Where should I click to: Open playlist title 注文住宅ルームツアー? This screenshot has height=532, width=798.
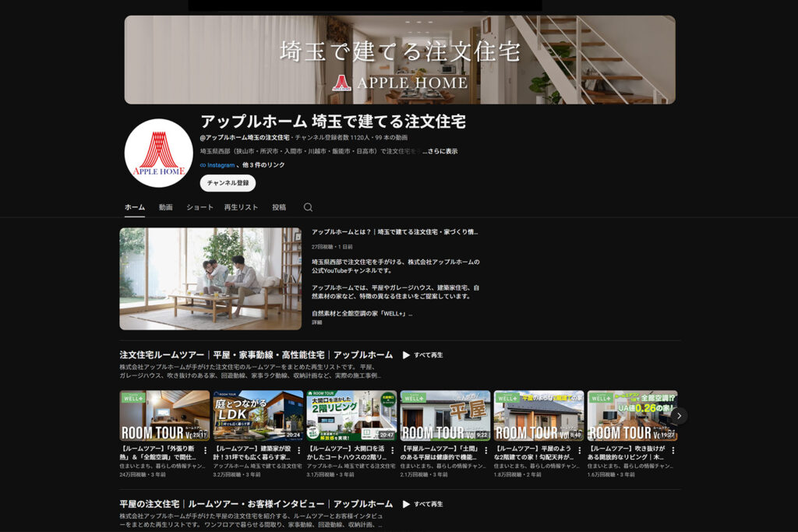click(x=256, y=355)
